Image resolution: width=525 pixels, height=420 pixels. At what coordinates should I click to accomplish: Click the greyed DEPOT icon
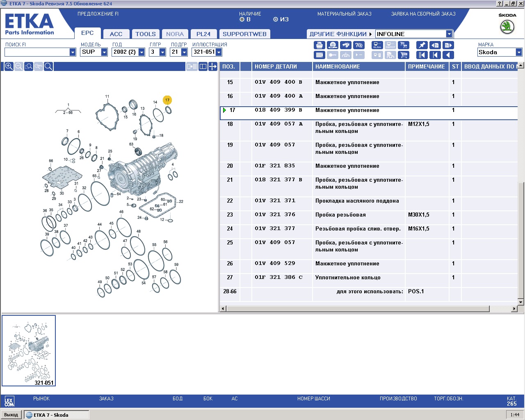pos(390,45)
